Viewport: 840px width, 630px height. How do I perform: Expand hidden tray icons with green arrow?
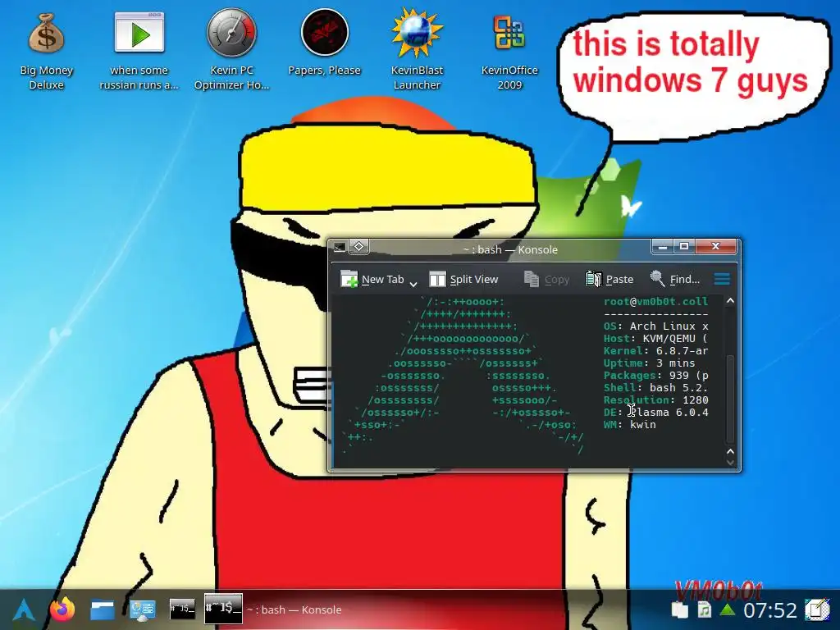[x=727, y=609]
